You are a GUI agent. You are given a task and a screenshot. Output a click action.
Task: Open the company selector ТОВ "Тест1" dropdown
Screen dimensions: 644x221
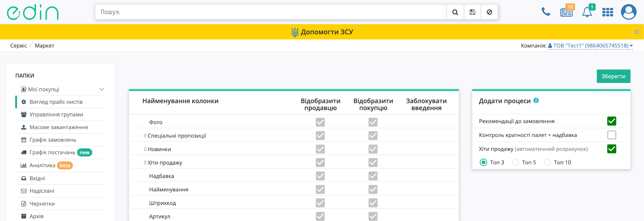(590, 46)
